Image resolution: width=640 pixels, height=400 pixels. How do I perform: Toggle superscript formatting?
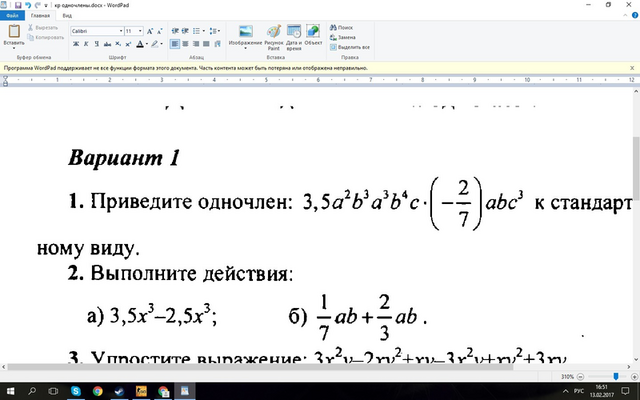point(128,44)
